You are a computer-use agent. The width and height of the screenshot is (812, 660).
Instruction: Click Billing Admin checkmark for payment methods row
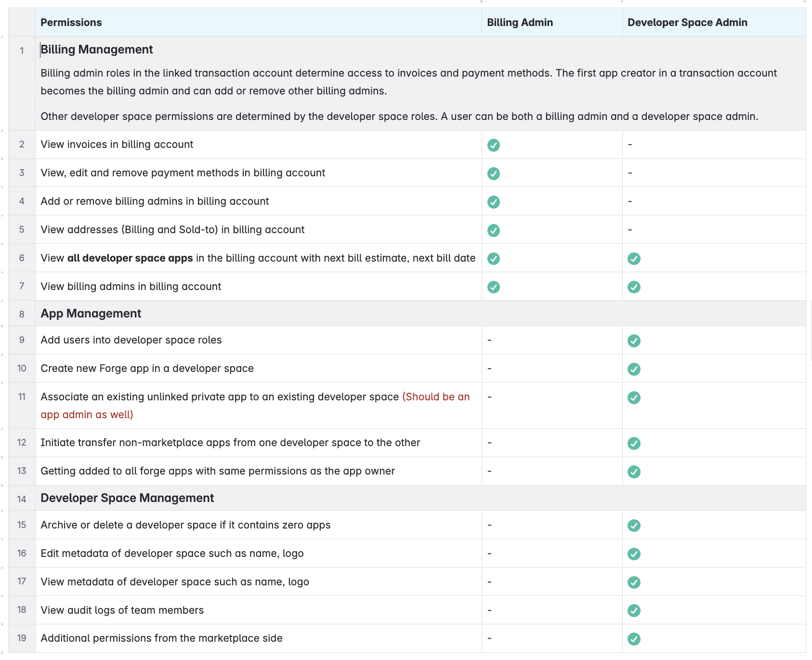[x=493, y=173]
